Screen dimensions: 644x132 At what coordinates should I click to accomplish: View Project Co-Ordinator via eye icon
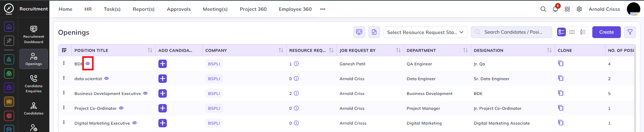pyautogui.click(x=121, y=108)
